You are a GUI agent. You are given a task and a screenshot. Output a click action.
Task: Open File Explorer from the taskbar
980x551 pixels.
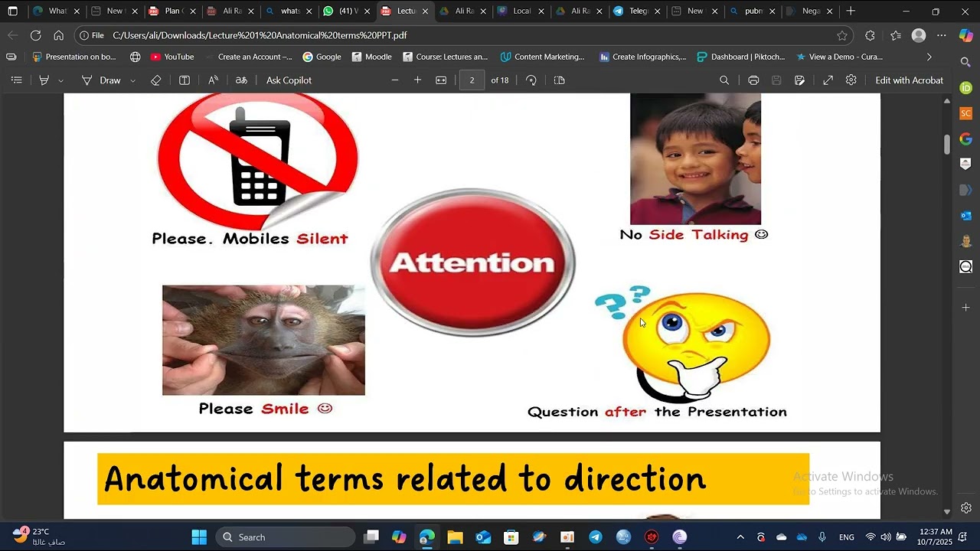point(455,537)
